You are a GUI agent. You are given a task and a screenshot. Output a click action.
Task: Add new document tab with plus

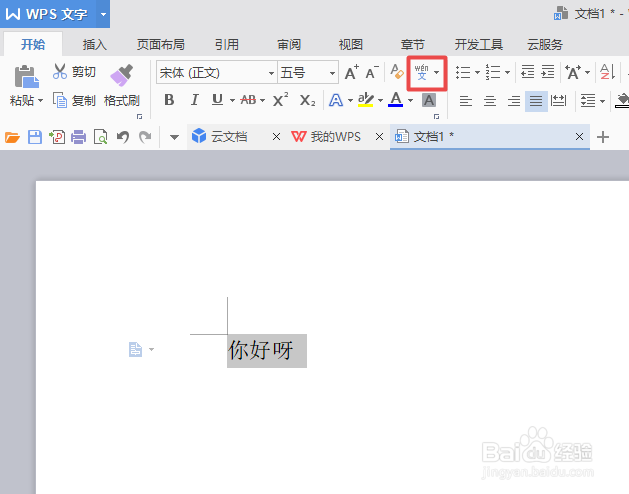click(x=603, y=137)
